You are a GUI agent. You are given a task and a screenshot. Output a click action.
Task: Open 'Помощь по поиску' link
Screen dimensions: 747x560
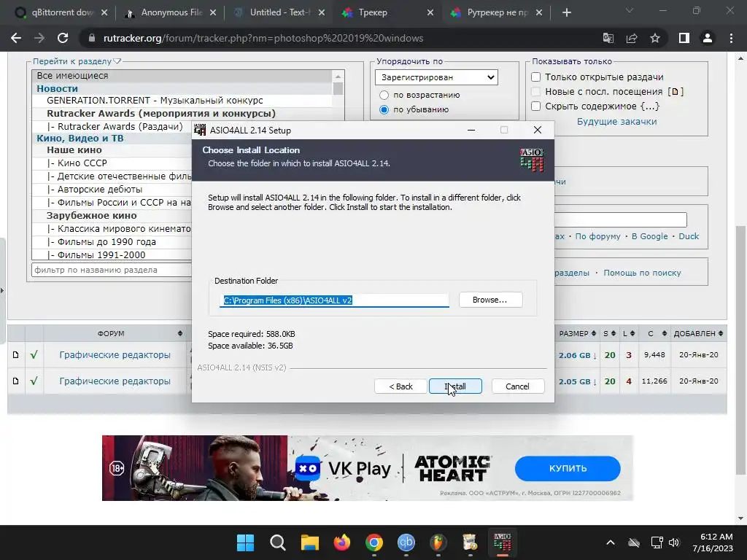[x=642, y=273]
